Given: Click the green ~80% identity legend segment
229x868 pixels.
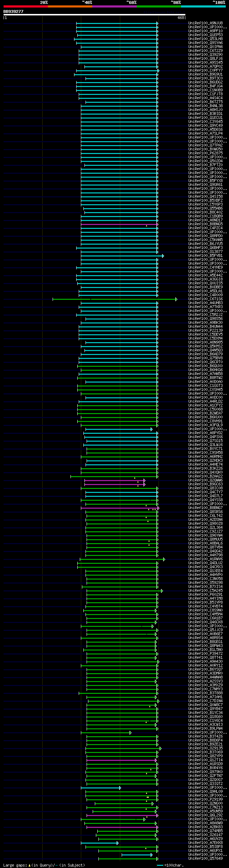Looking at the screenshot, I should (x=159, y=6).
